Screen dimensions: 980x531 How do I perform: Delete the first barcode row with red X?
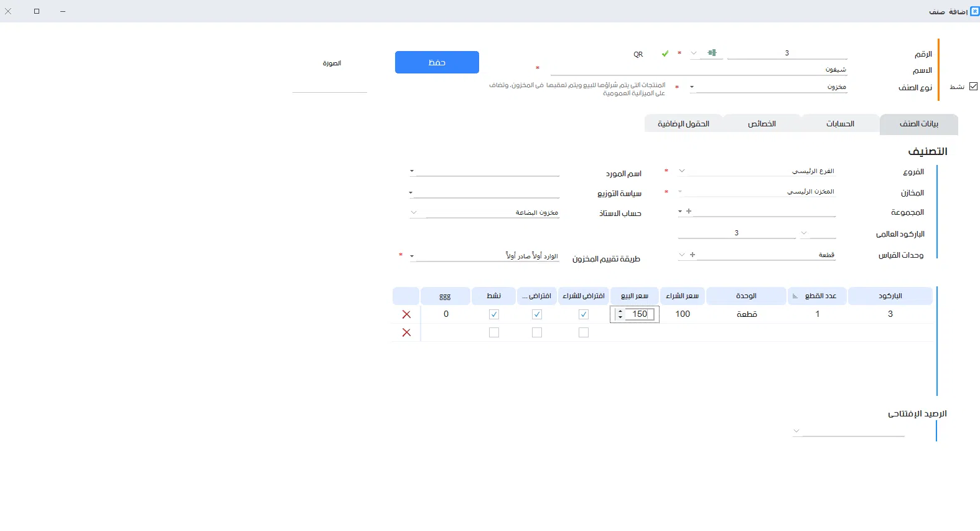pos(406,314)
